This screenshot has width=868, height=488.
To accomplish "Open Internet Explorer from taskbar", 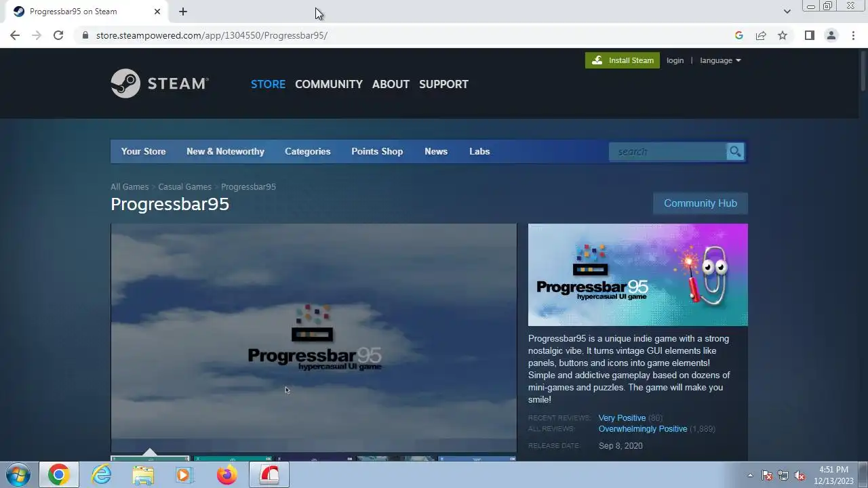I will tap(102, 475).
